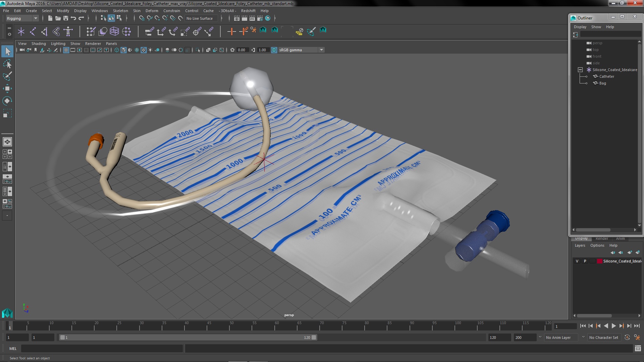
Task: Toggle viewport grid display icon
Action: 66,50
